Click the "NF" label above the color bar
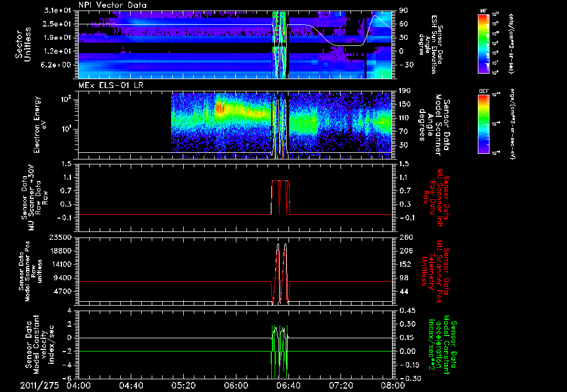This screenshot has width=567, height=392. click(483, 11)
